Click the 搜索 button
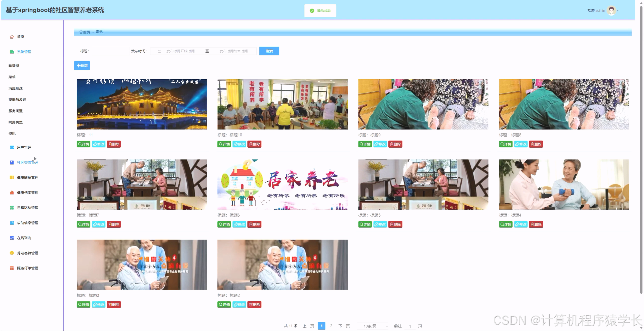The image size is (644, 331). (x=269, y=51)
